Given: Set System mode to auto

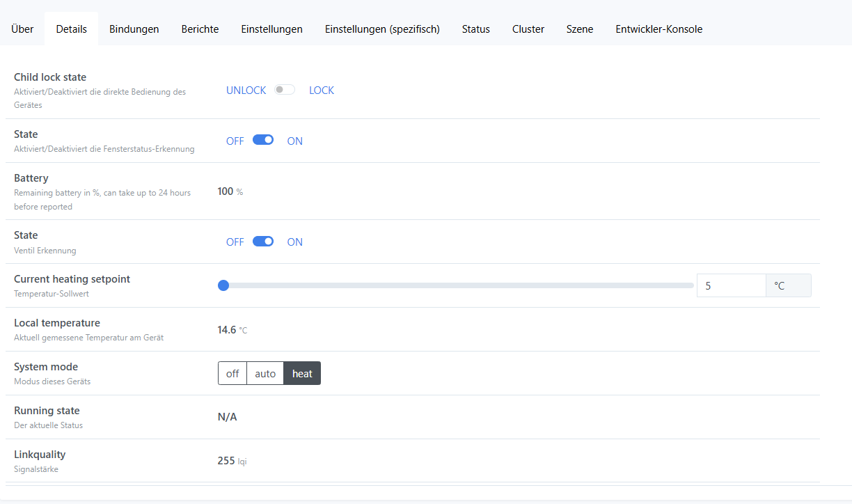Looking at the screenshot, I should click(265, 374).
